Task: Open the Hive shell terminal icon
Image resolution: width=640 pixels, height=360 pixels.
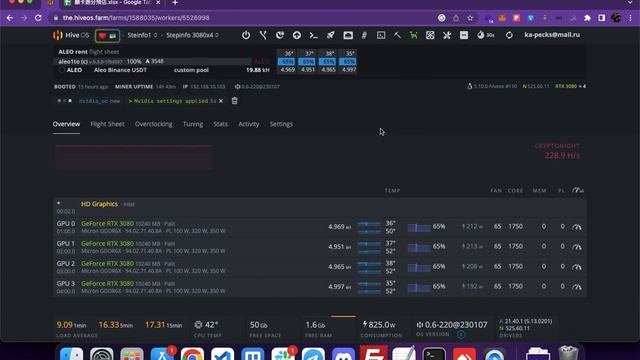Action: click(x=381, y=36)
